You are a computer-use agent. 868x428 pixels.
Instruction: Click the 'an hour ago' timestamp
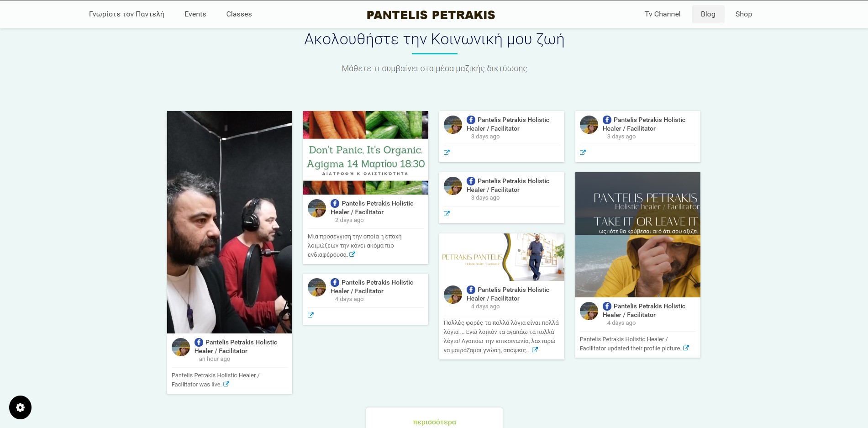215,359
